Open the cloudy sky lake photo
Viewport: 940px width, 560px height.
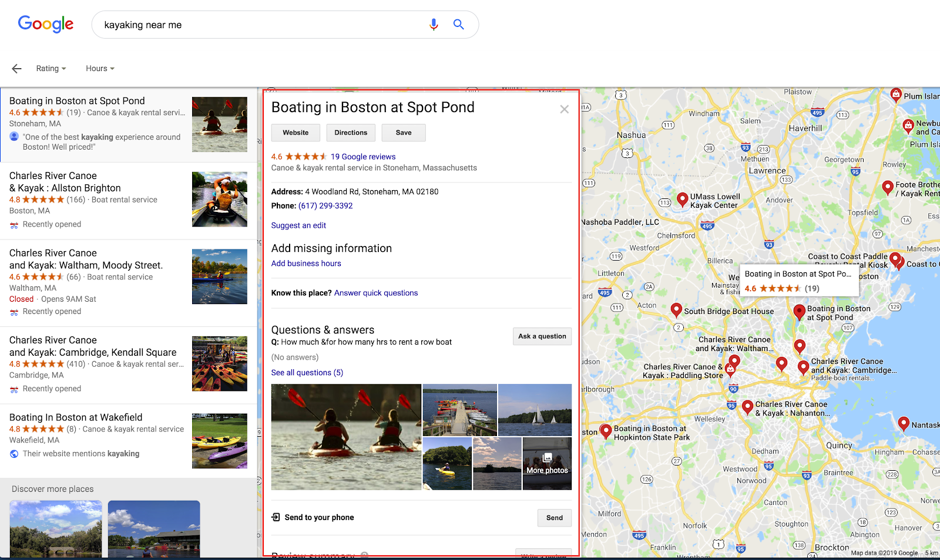tap(497, 463)
